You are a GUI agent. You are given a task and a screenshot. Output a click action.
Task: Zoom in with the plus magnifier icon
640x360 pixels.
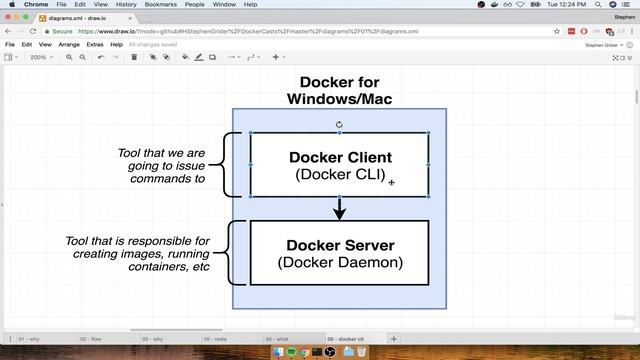tap(69, 57)
